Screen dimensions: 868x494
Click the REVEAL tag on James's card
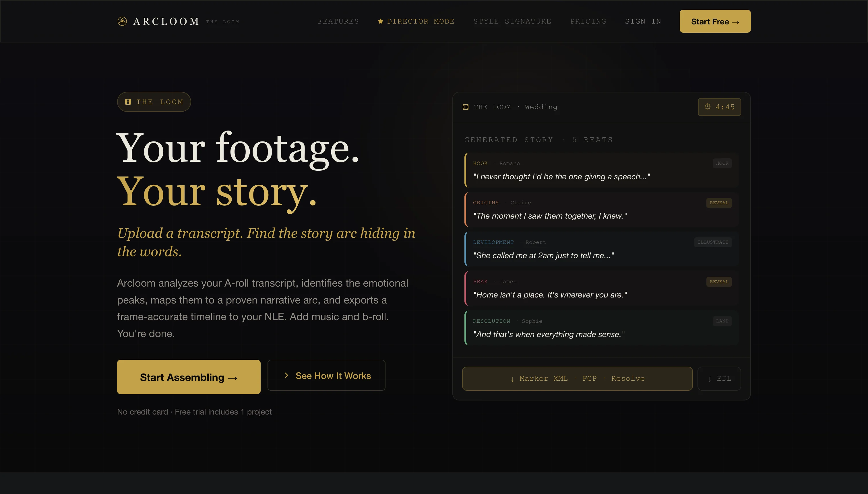pyautogui.click(x=719, y=282)
